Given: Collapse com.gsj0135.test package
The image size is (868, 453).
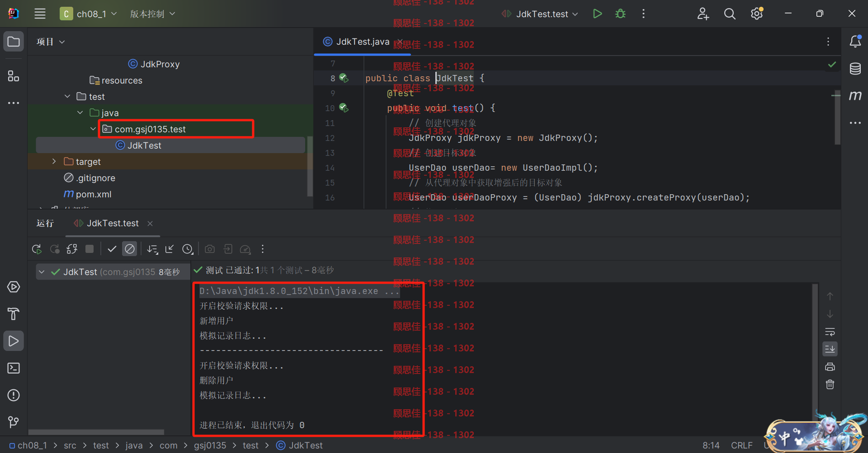Looking at the screenshot, I should (93, 129).
